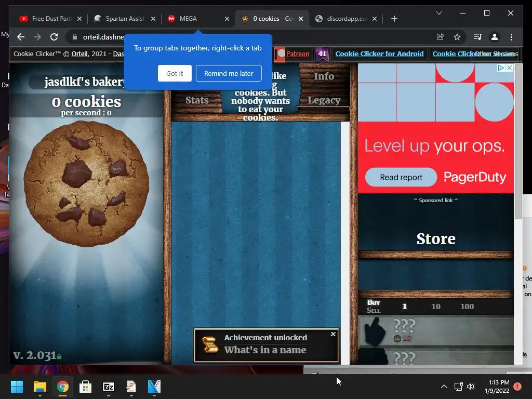The width and height of the screenshot is (532, 399).
Task: Open the blue video editor taskbar app
Action: pos(154,387)
